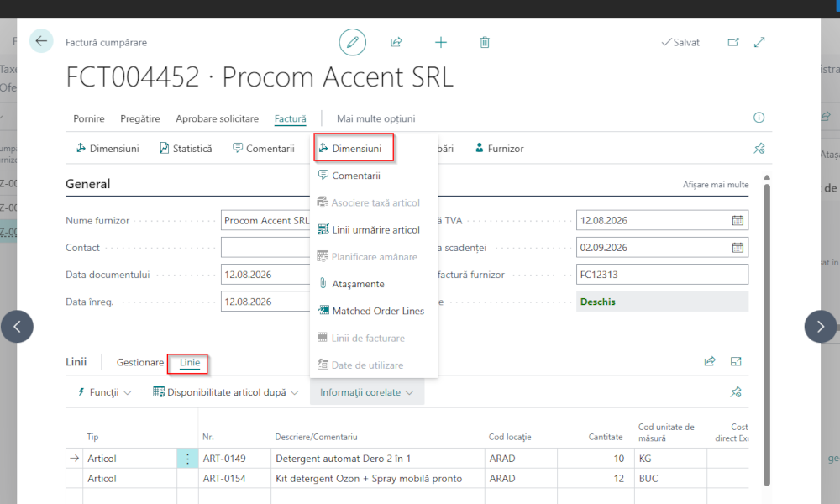Click pin icon in lines action bar
The image size is (840, 504).
tap(736, 392)
